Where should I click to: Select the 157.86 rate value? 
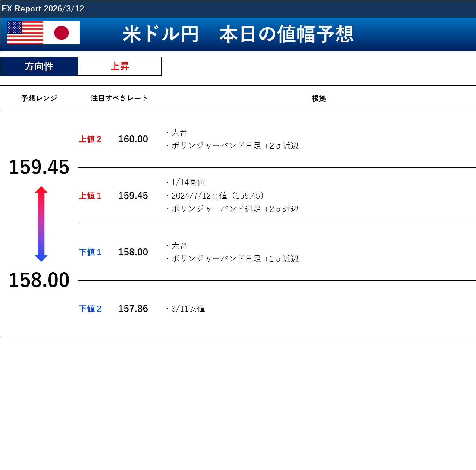click(x=133, y=309)
